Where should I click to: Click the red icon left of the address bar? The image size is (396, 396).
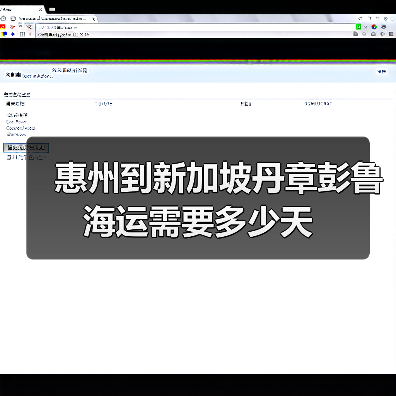(3, 27)
